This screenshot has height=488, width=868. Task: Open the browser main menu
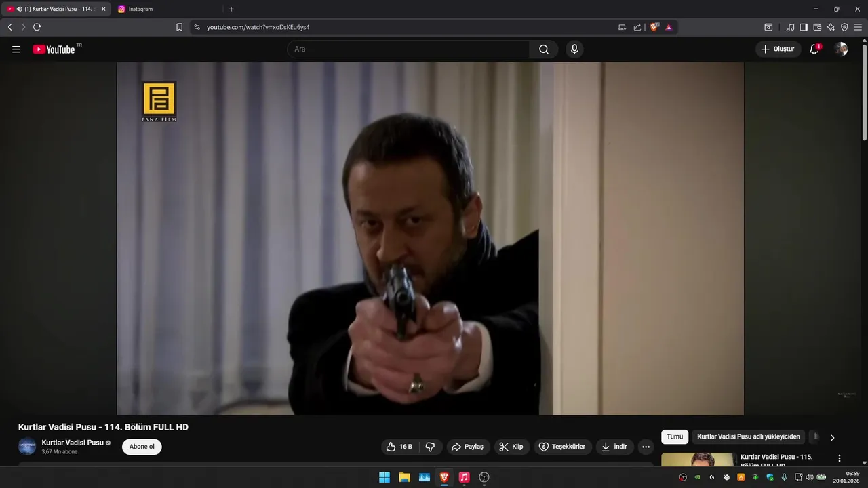858,27
